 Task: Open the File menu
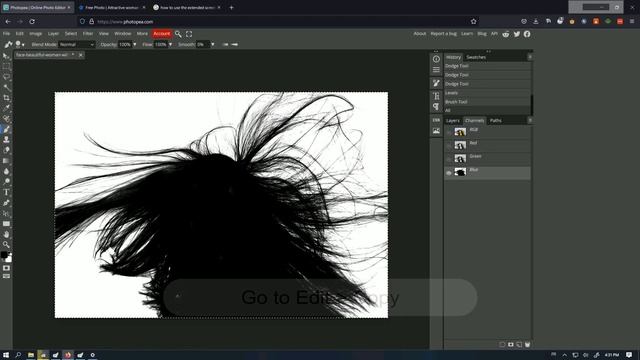click(7, 34)
